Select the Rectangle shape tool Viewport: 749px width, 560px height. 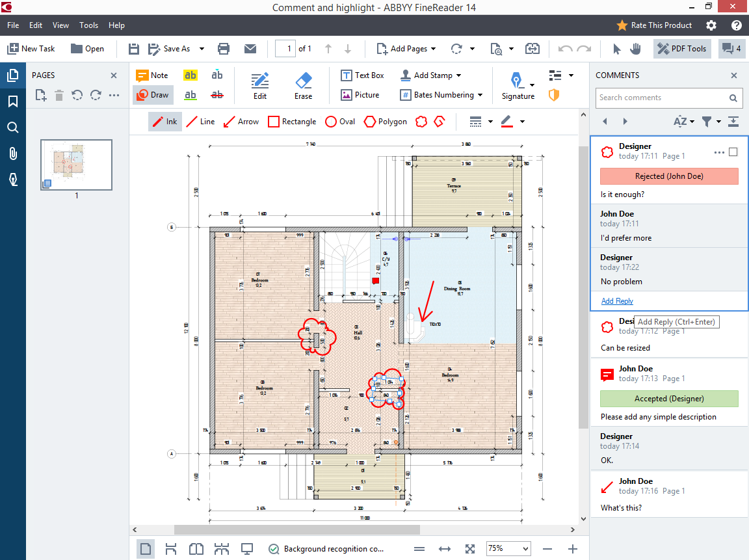tap(293, 122)
